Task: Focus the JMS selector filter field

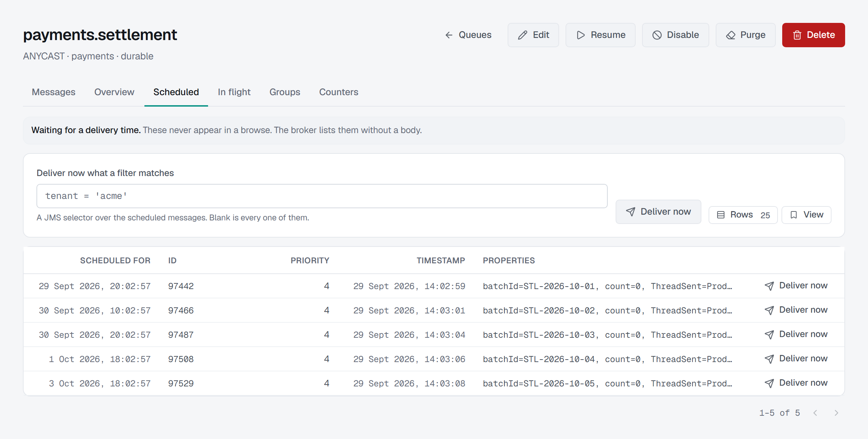Action: [x=322, y=196]
